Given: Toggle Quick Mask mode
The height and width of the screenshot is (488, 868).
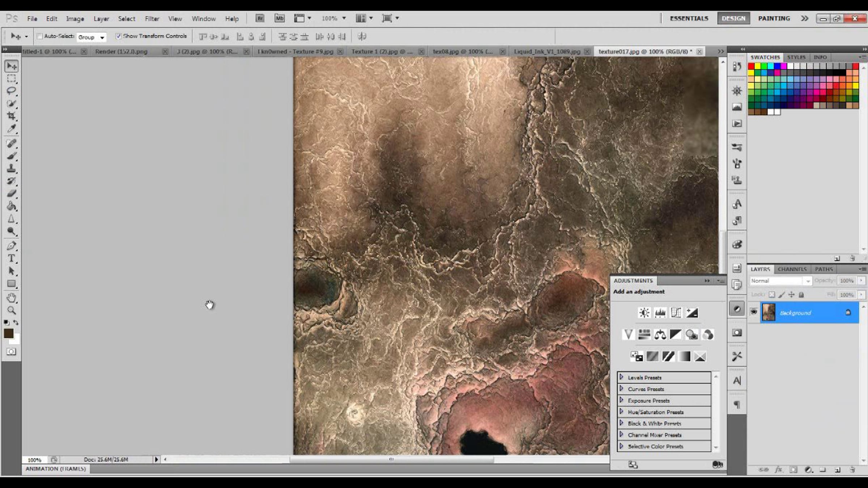Looking at the screenshot, I should pos(11,352).
